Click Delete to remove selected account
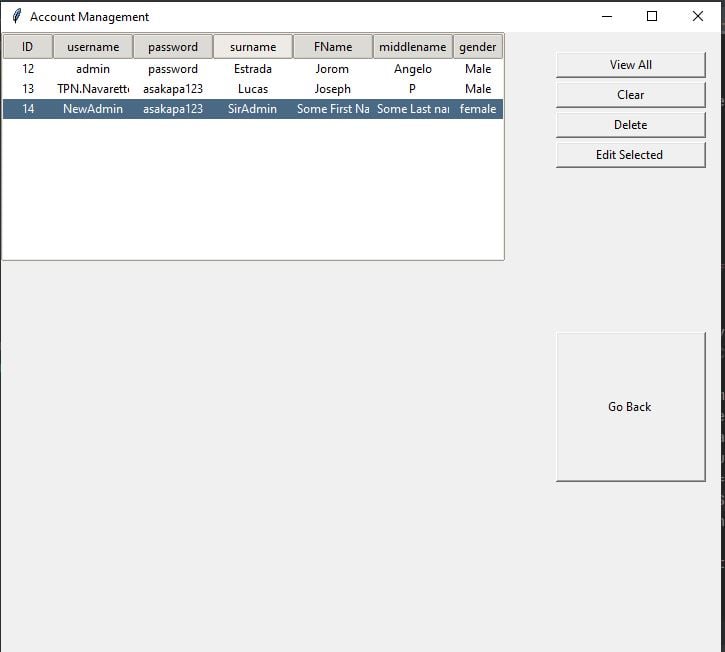 (630, 125)
